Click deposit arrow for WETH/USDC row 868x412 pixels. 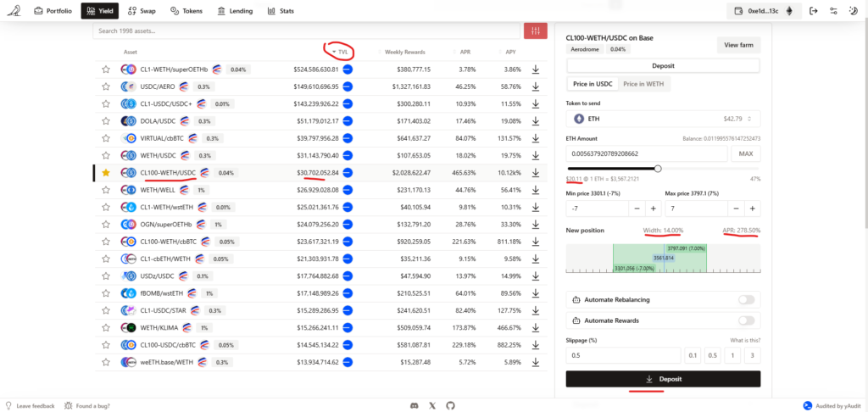click(x=536, y=156)
